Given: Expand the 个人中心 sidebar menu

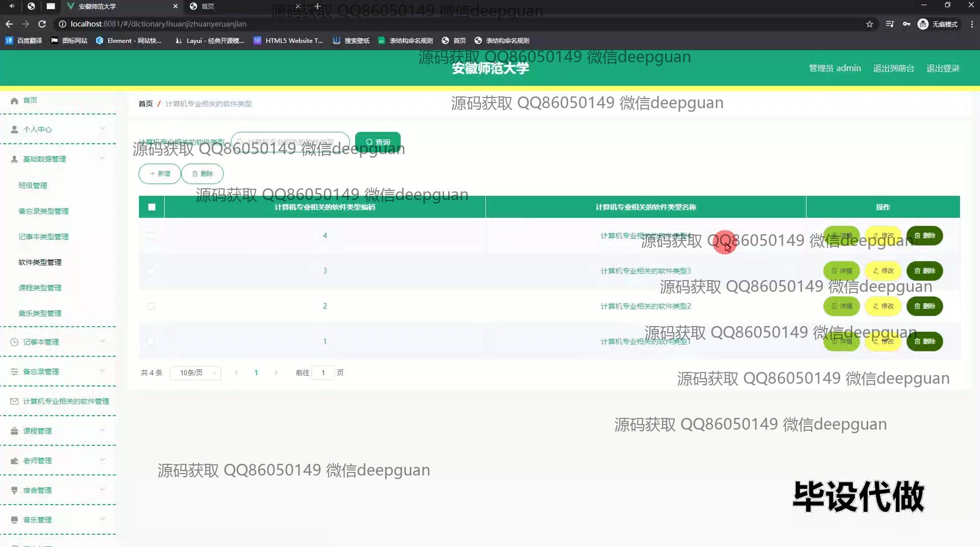Looking at the screenshot, I should click(59, 130).
